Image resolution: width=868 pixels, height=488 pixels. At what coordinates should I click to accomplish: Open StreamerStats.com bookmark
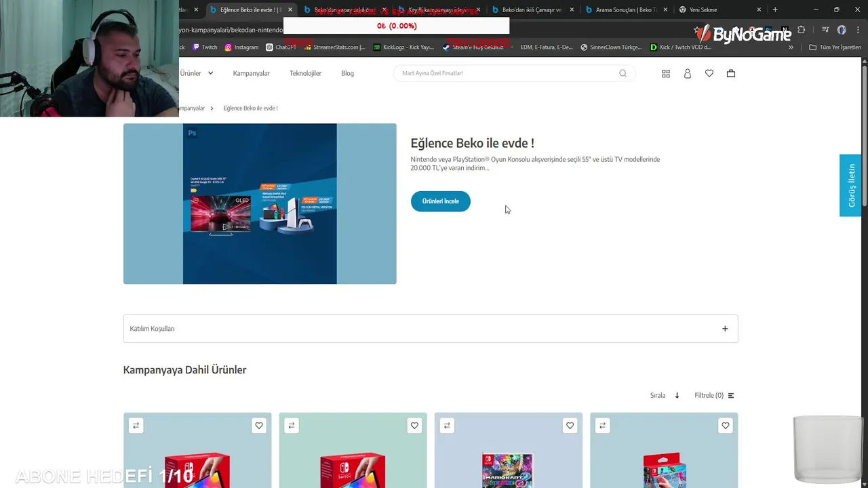pos(334,47)
